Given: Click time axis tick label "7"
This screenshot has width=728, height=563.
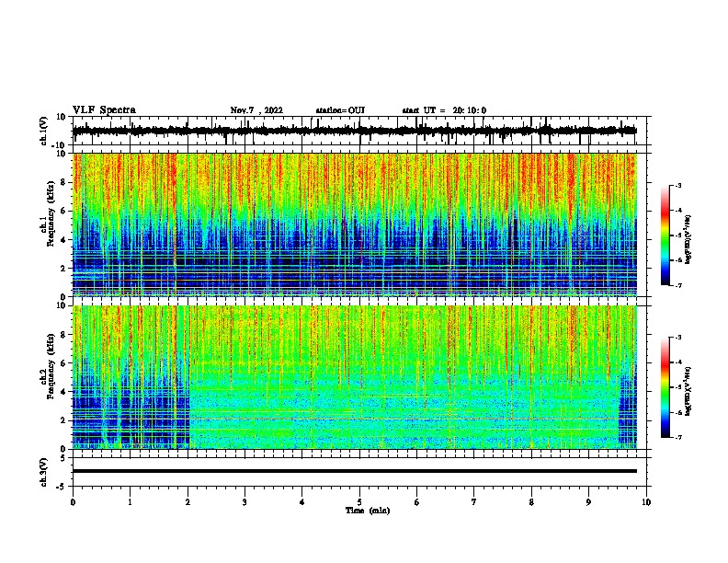Looking at the screenshot, I should pos(474,502).
